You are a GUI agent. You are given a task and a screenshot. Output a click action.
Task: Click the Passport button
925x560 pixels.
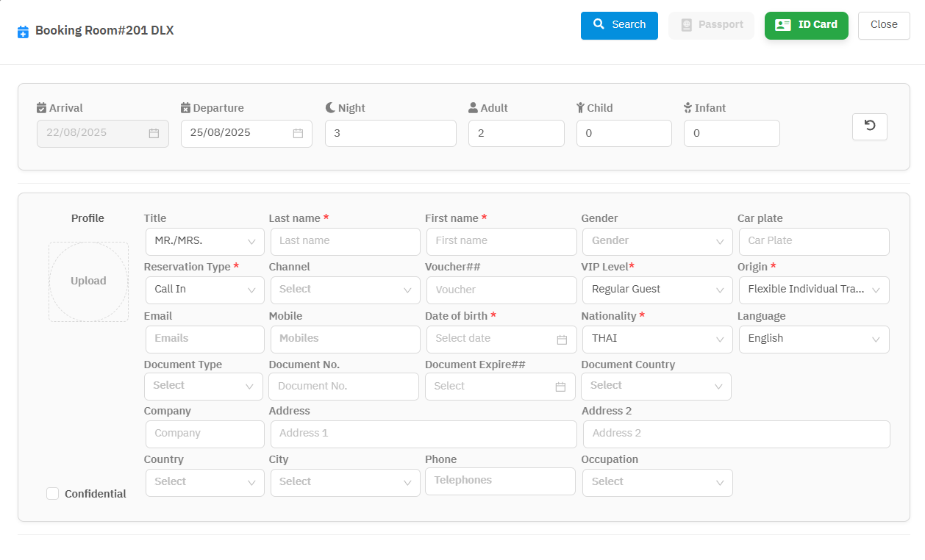click(711, 25)
